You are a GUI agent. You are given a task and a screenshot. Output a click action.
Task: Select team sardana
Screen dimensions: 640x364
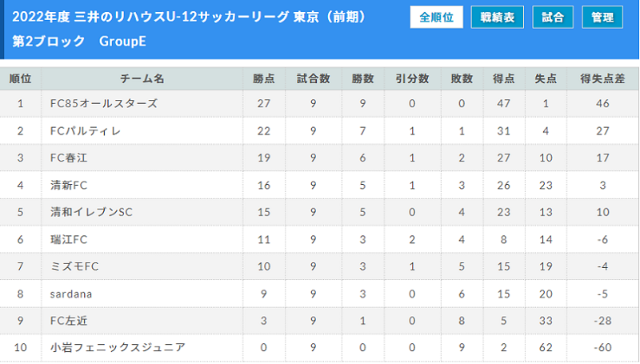click(71, 294)
